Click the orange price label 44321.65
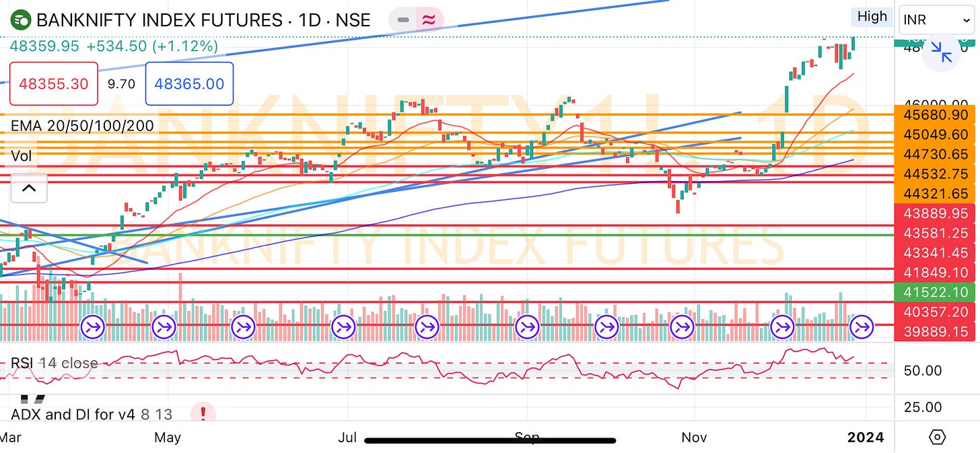This screenshot has width=980, height=453. 936,194
